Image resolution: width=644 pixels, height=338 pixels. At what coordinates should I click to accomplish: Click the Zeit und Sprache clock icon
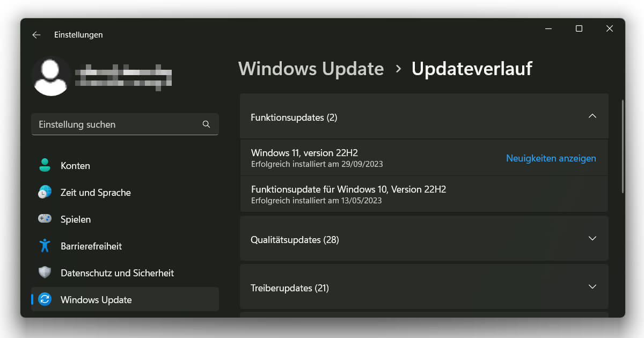[x=45, y=192]
